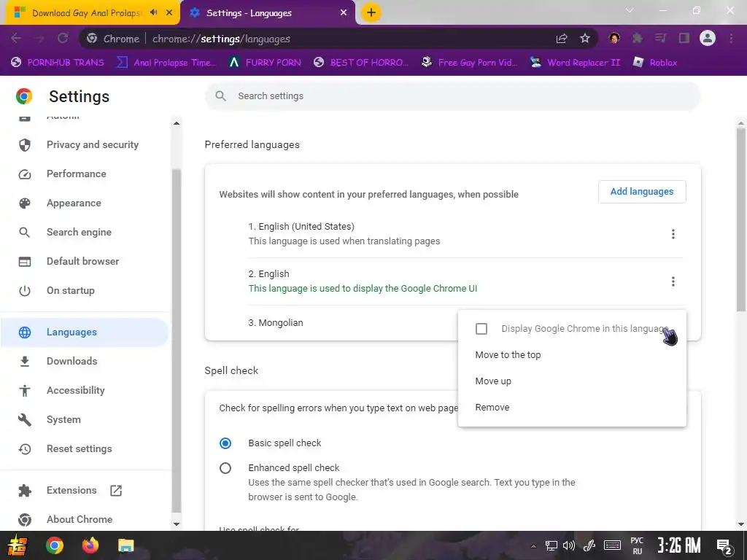
Task: Click the Chrome icon in the taskbar
Action: click(54, 545)
